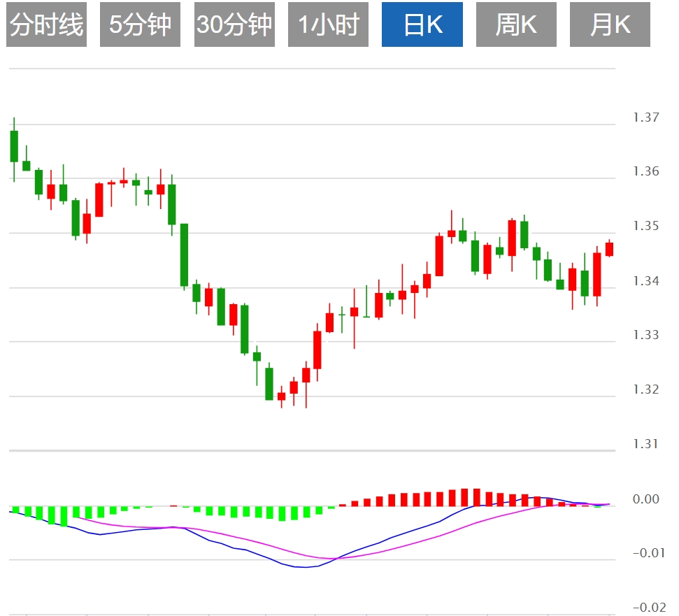Show the 1小时 chart
The width and height of the screenshot is (679, 616).
tap(328, 25)
